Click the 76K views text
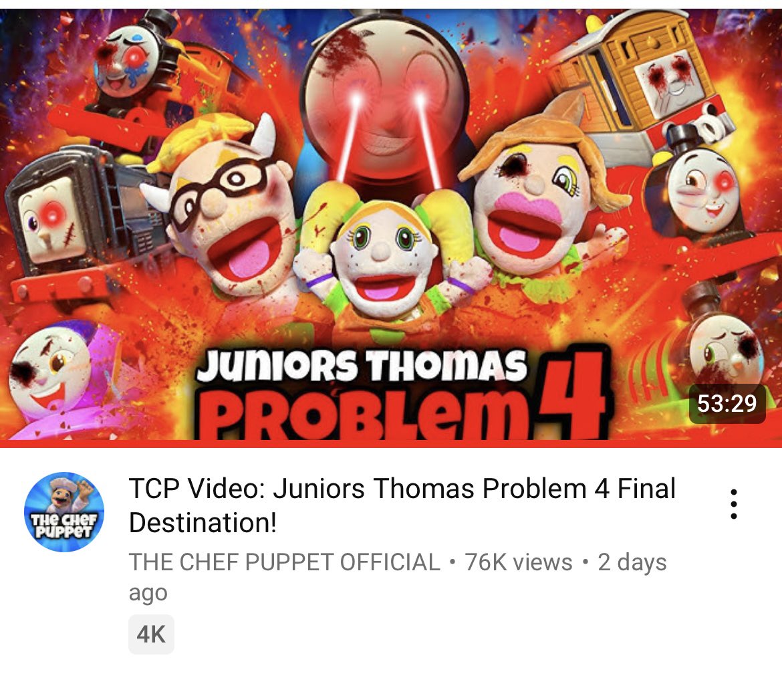Image resolution: width=782 pixels, height=700 pixels. click(x=519, y=562)
